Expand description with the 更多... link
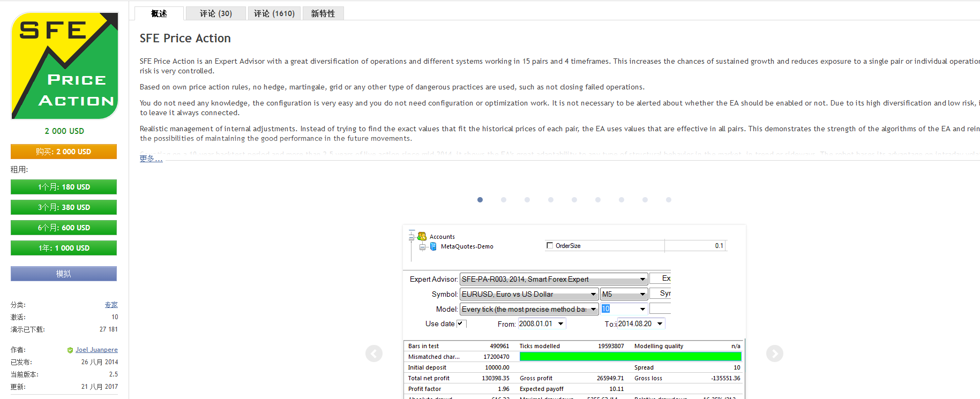The image size is (980, 399). pos(151,159)
